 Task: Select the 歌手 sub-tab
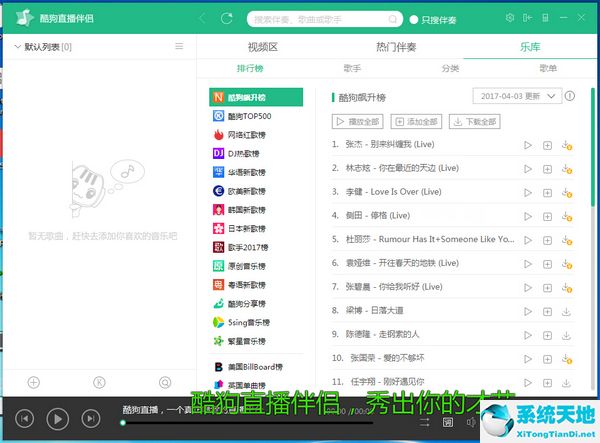click(x=352, y=68)
